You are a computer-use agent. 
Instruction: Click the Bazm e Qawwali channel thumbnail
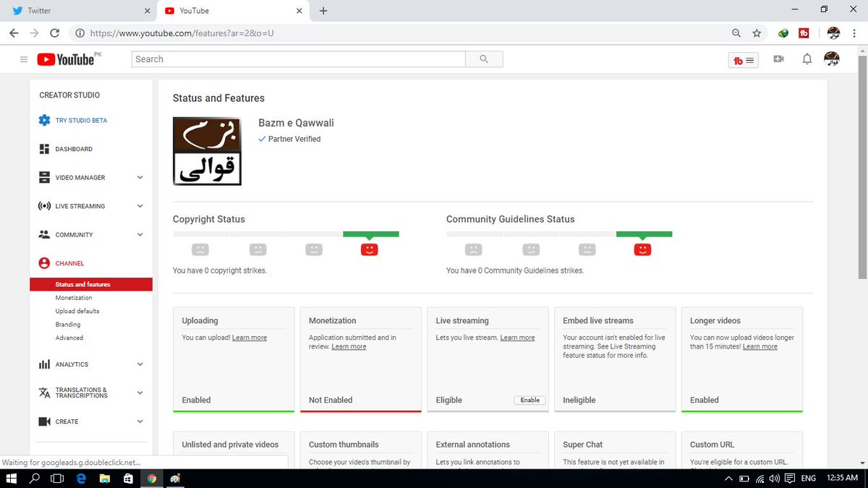[x=207, y=151]
